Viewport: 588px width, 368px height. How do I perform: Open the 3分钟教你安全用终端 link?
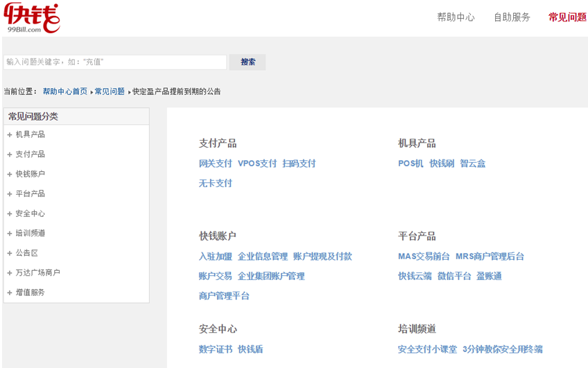(503, 349)
